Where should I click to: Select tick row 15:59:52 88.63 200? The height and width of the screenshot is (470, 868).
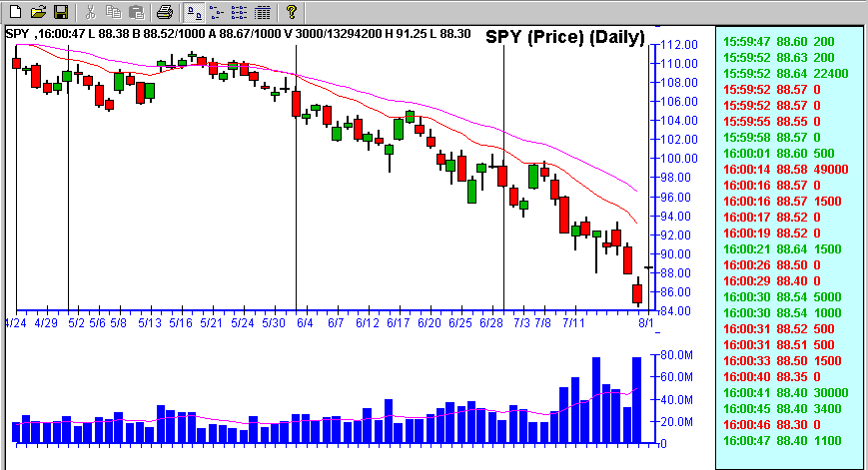(x=778, y=58)
